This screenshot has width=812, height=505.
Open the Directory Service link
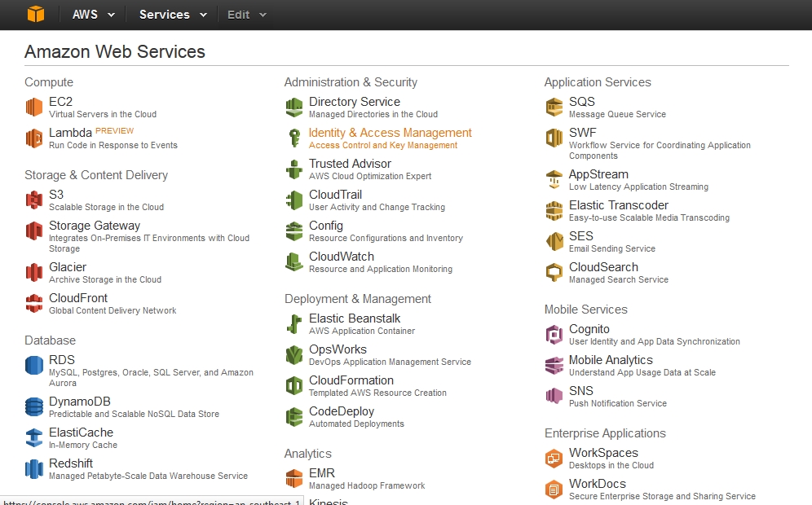point(355,102)
